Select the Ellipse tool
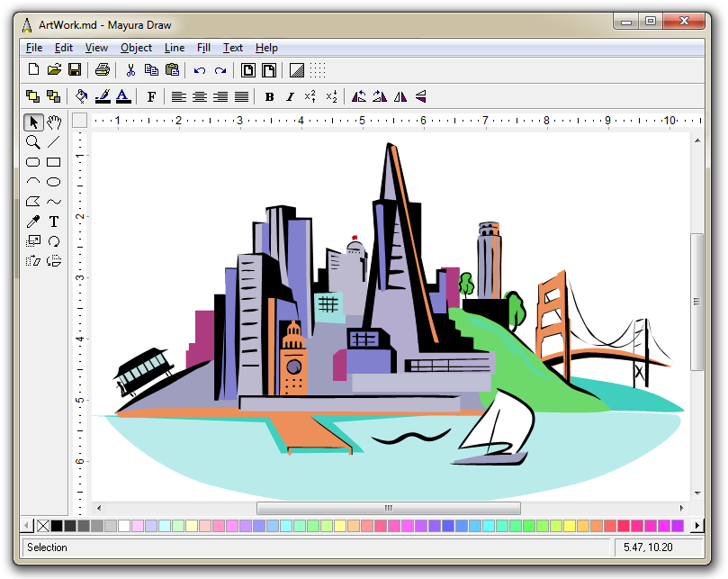Viewport: 728px width, 579px height. [x=53, y=181]
